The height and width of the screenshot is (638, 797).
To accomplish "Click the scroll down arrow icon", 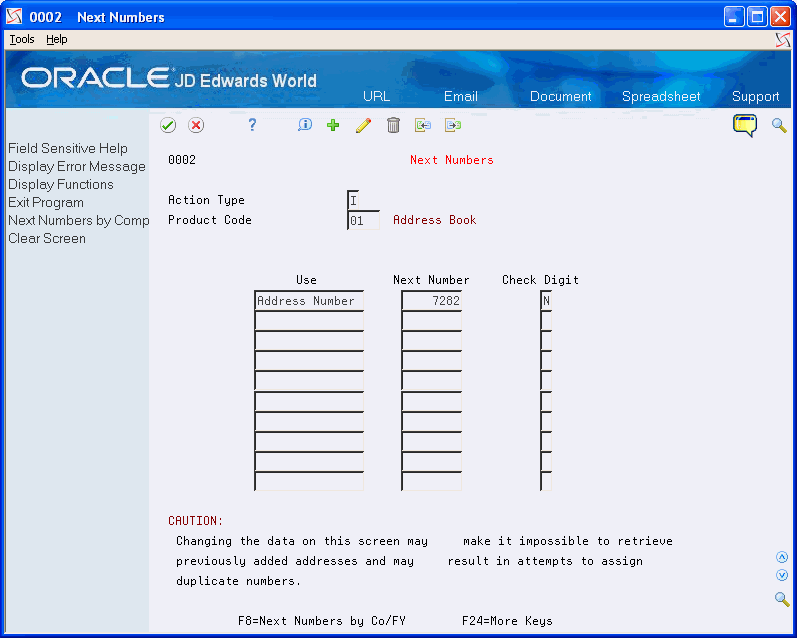I will (782, 575).
